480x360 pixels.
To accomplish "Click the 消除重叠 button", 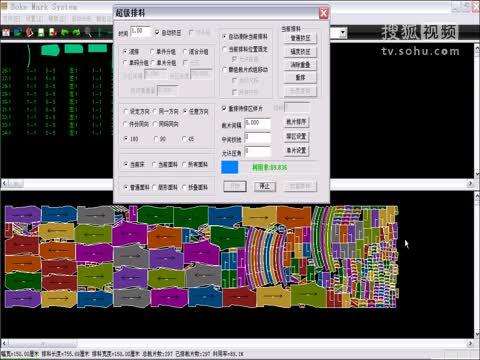I will (300, 65).
